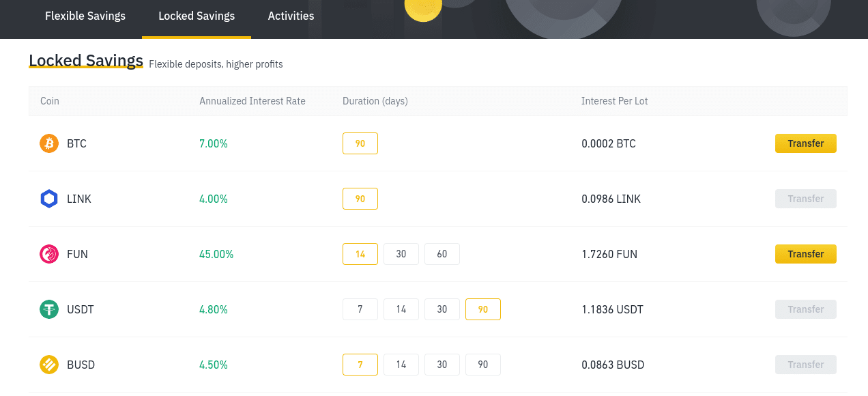
Task: Click the USDT Tether coin icon
Action: (49, 309)
